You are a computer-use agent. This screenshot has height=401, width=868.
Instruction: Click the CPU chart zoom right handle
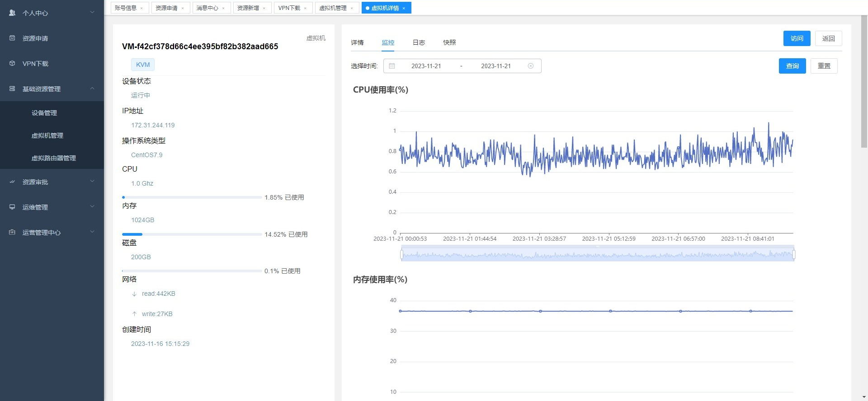(x=794, y=255)
